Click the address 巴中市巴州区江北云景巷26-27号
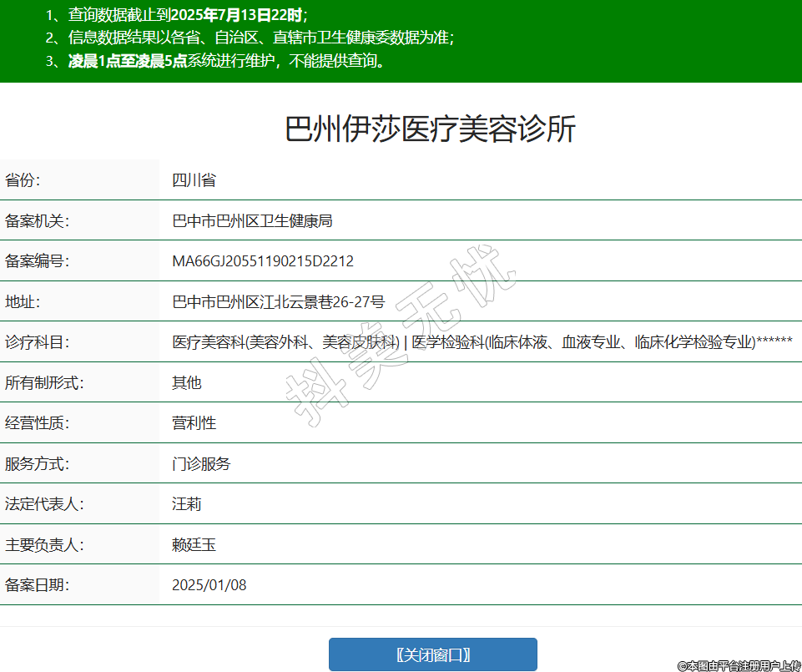Image resolution: width=802 pixels, height=672 pixels. [278, 301]
